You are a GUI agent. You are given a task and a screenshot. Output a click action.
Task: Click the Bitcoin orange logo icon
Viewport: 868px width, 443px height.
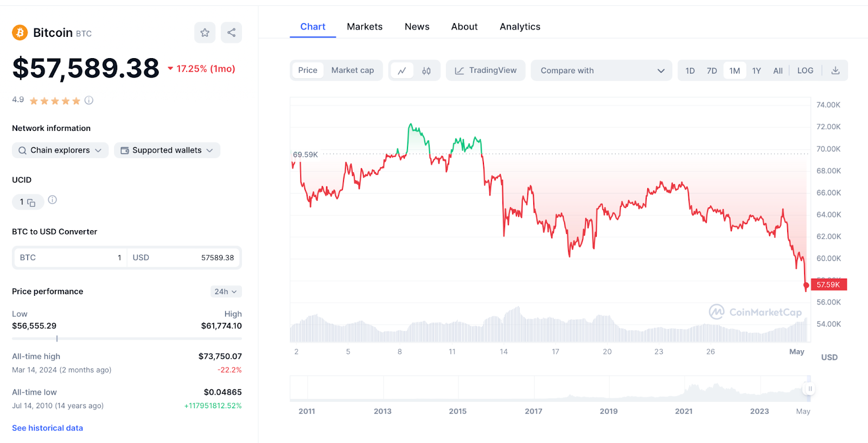point(20,33)
